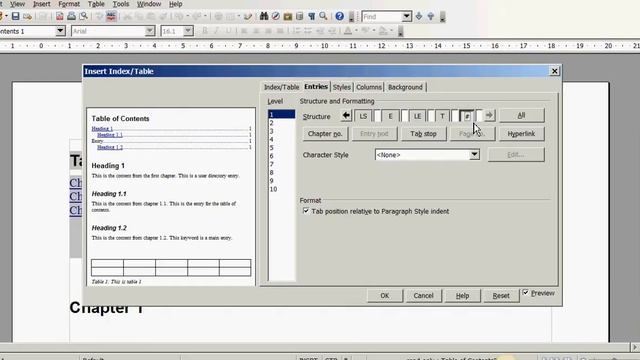
Task: Select level 10 in Level list
Action: (x=281, y=189)
